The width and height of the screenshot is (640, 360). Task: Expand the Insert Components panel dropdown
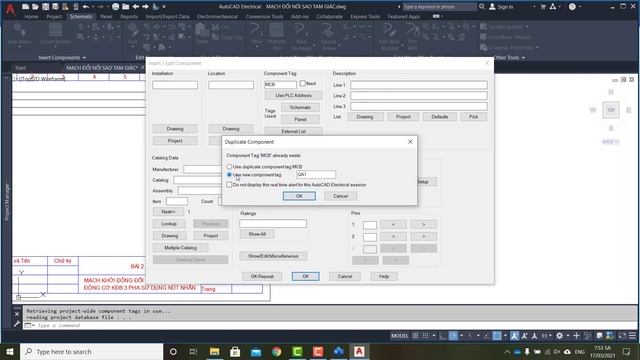84,58
